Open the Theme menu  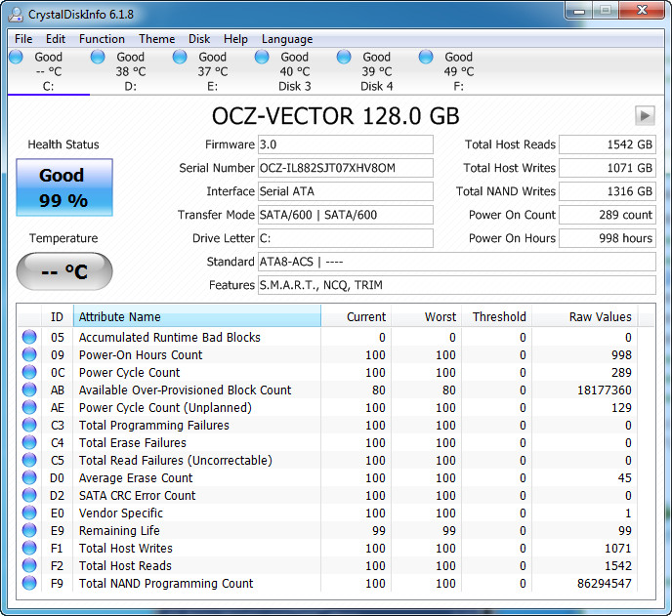point(157,39)
